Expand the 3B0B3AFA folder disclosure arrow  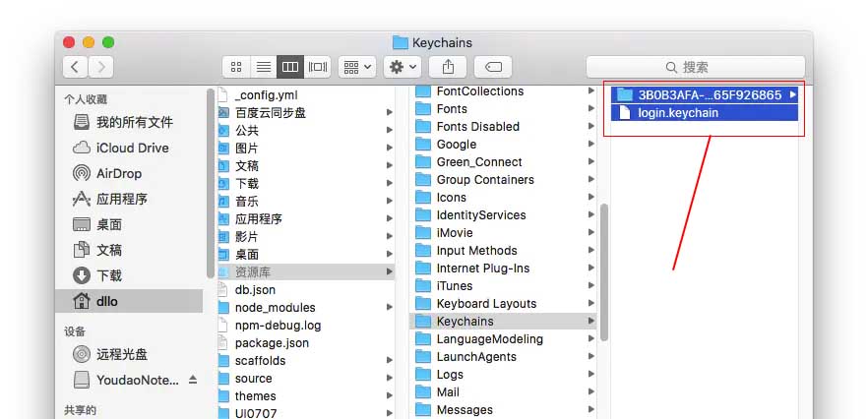coord(793,94)
